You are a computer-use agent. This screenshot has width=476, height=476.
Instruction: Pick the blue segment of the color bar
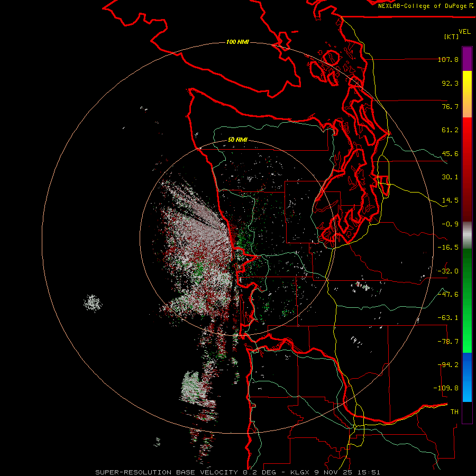467,377
